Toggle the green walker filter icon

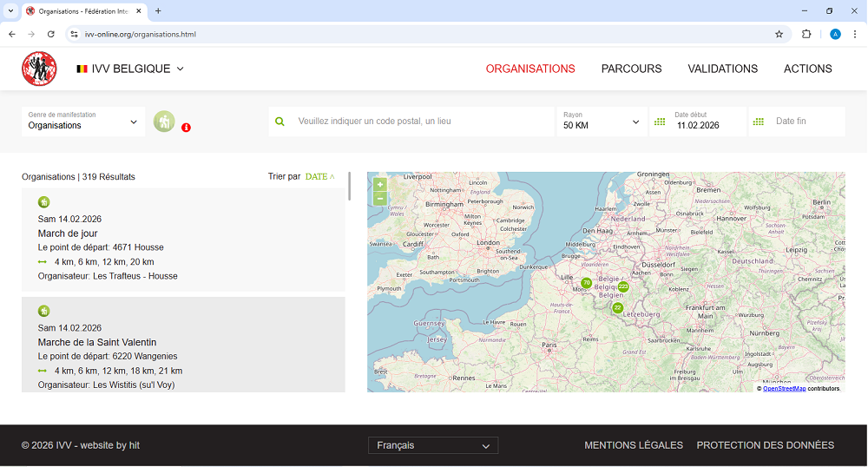tap(164, 122)
